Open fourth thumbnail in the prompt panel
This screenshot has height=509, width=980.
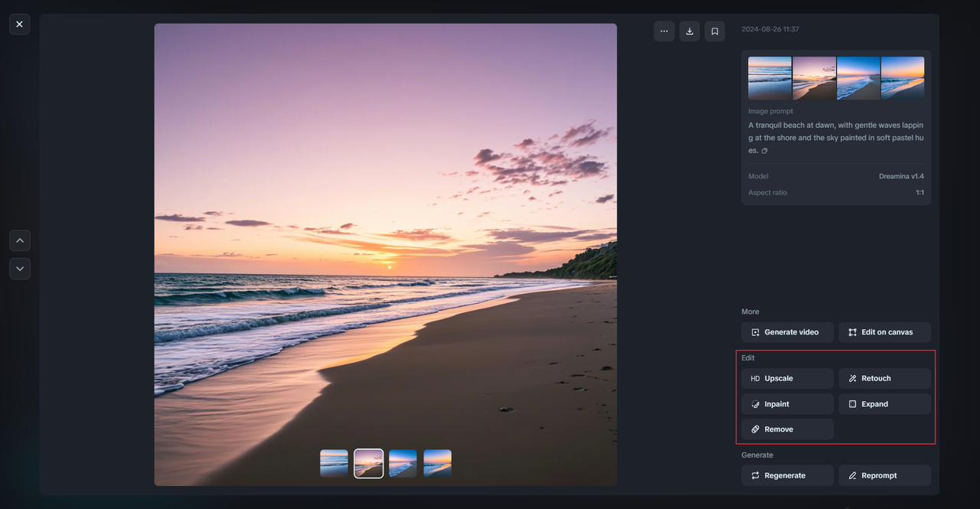pyautogui.click(x=903, y=78)
